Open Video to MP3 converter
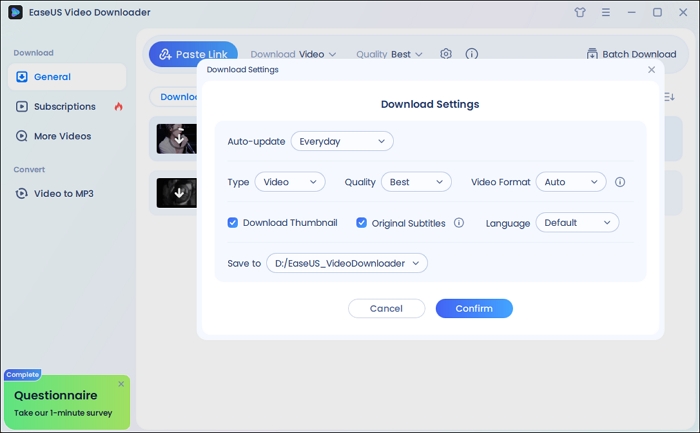This screenshot has width=700, height=433. click(55, 194)
